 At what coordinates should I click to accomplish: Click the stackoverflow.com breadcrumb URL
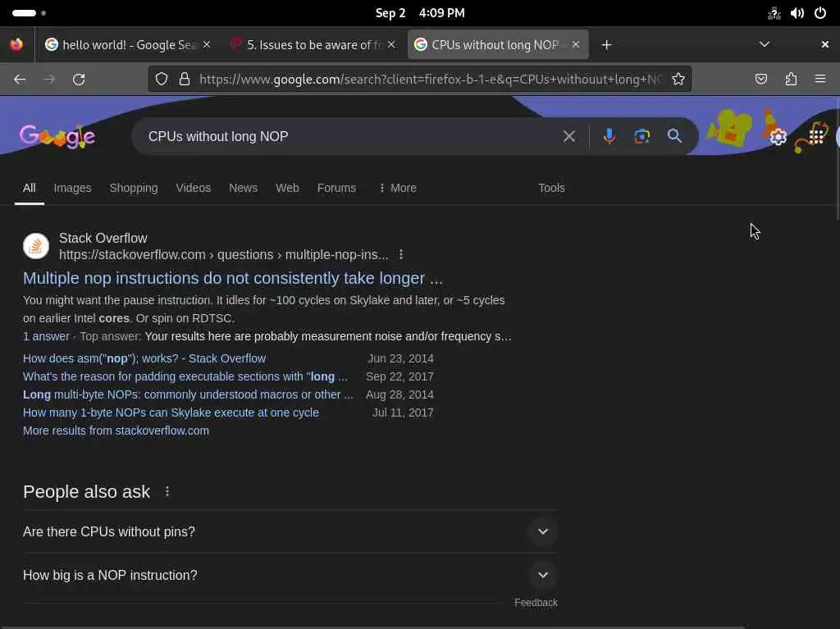(223, 254)
